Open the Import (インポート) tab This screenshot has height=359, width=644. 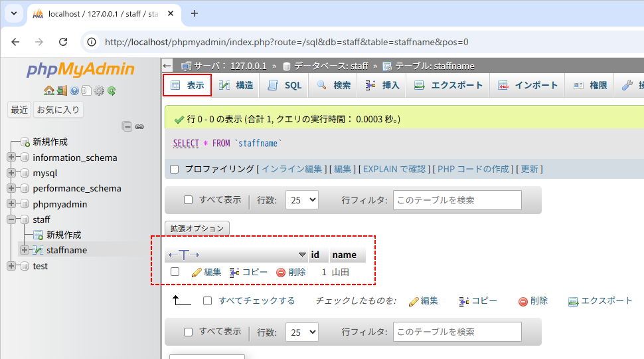528,85
